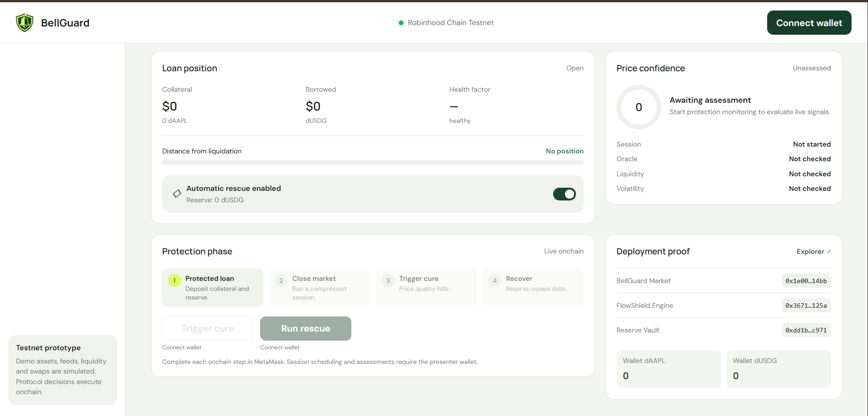Click the Liquidity Not checked value
Image resolution: width=868 pixels, height=416 pixels.
810,174
